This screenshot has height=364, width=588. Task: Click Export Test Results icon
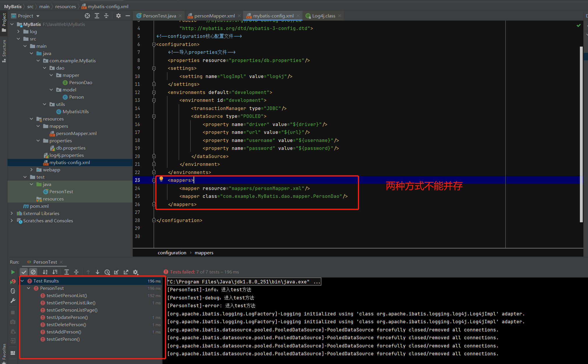tap(126, 272)
